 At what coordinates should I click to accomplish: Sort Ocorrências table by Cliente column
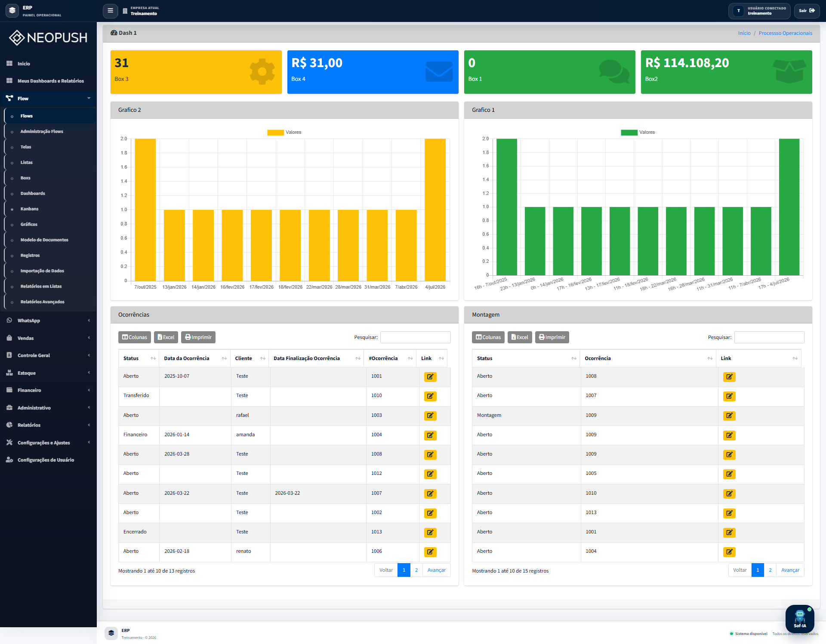[x=250, y=358]
